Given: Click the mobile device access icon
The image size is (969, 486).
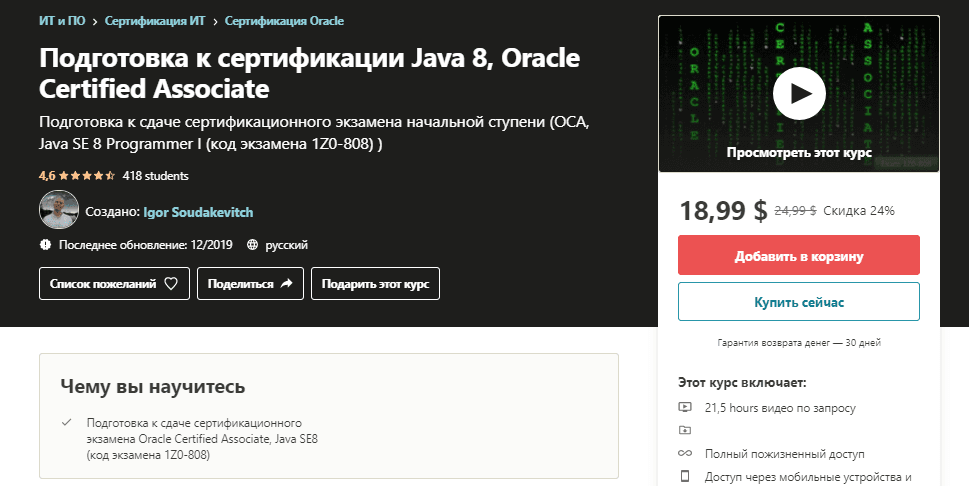Looking at the screenshot, I should (685, 477).
